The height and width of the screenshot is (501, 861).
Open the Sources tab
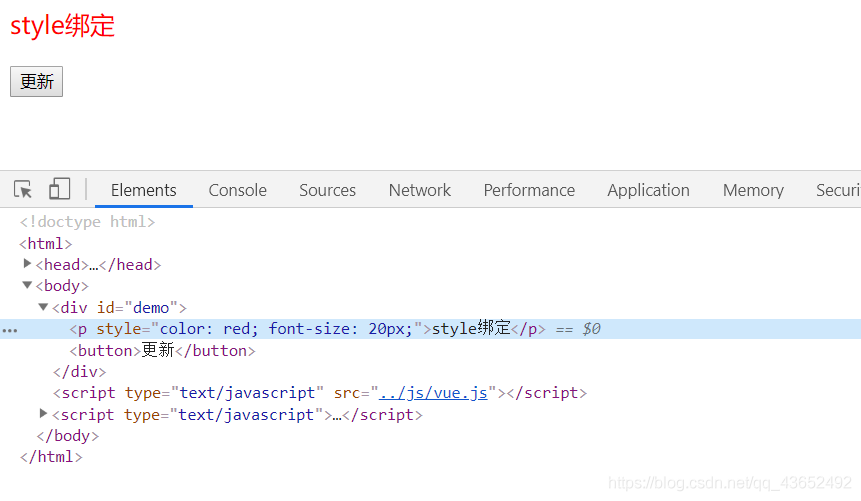tap(327, 190)
